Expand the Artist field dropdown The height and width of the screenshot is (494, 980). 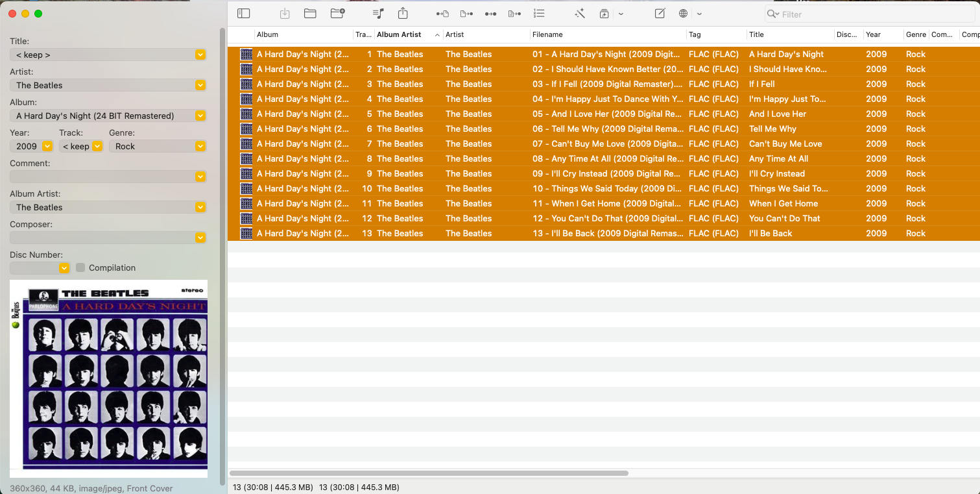pyautogui.click(x=200, y=85)
